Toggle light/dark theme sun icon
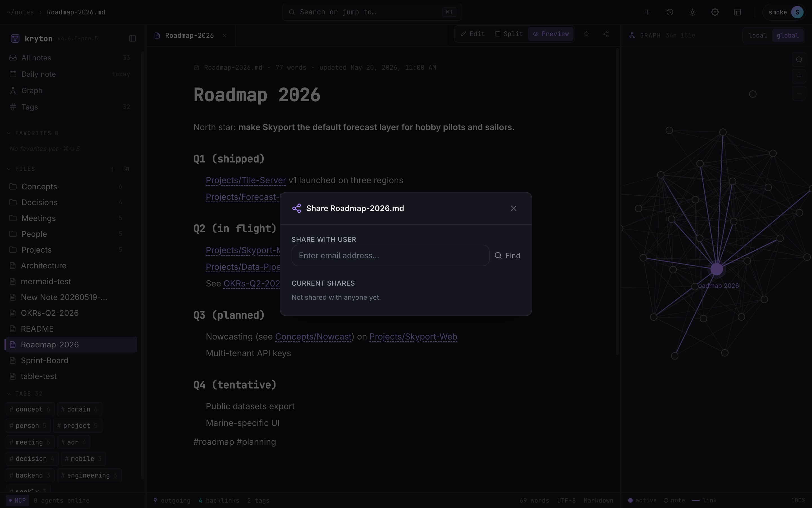 pos(692,12)
